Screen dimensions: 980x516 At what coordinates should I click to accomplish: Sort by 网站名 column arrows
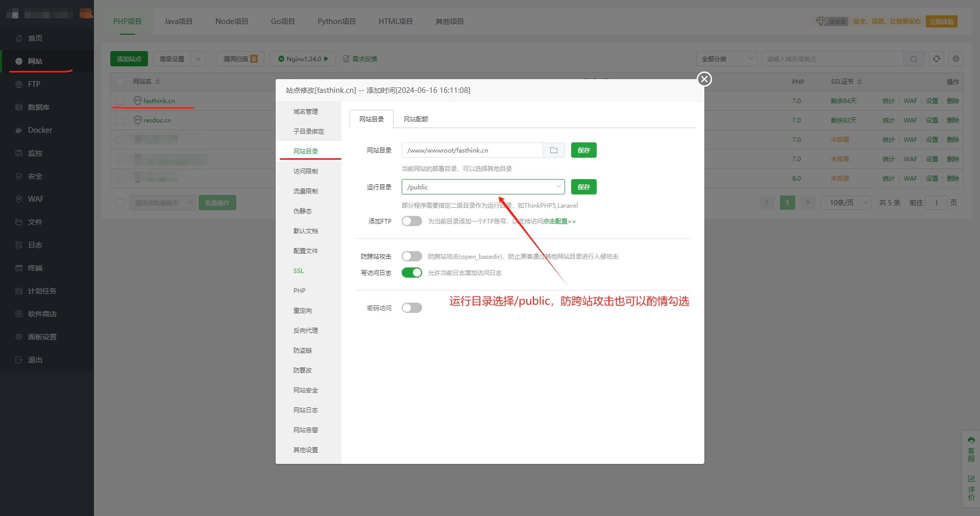click(x=158, y=82)
